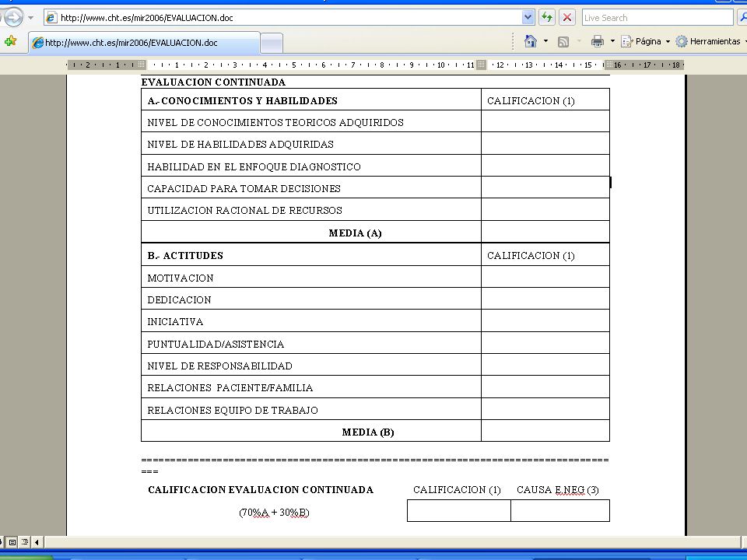Switch to Print Layout view button
Image resolution: width=747 pixels, height=560 pixels.
click(12, 542)
